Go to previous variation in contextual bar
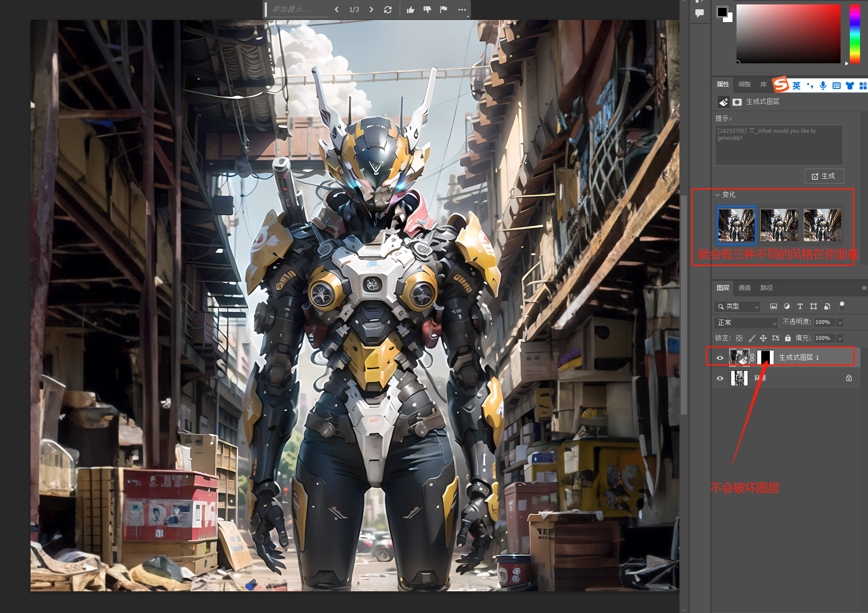 tap(336, 9)
